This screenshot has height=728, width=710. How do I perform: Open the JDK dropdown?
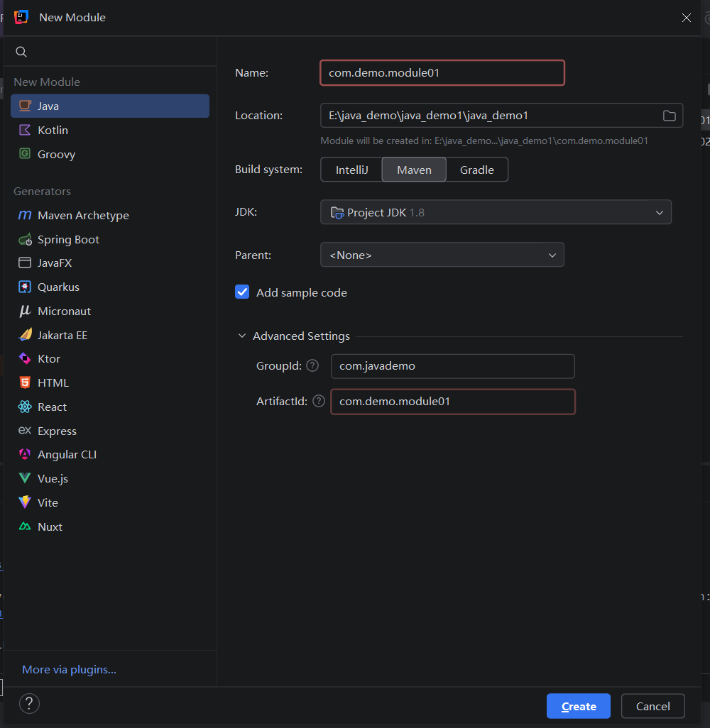496,213
